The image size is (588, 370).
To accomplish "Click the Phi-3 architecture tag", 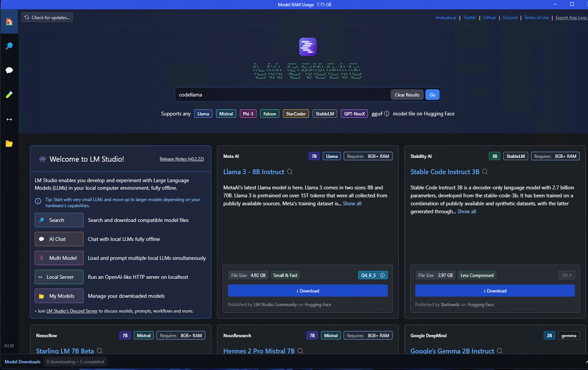I will point(248,114).
